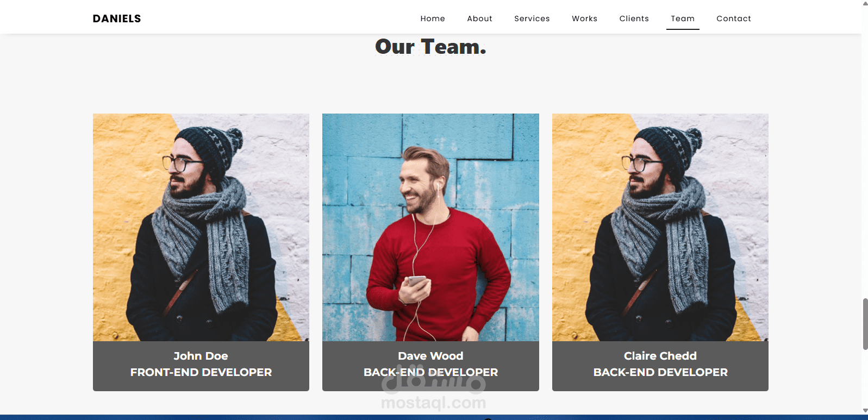Click the Claire Chedd name caption
The height and width of the screenshot is (420, 868).
coord(660,356)
